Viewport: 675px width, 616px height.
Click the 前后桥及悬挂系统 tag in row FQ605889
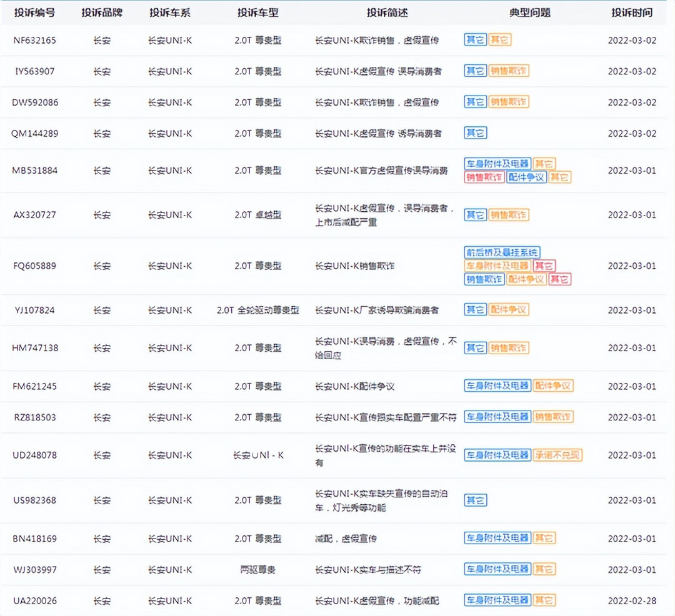tap(502, 252)
